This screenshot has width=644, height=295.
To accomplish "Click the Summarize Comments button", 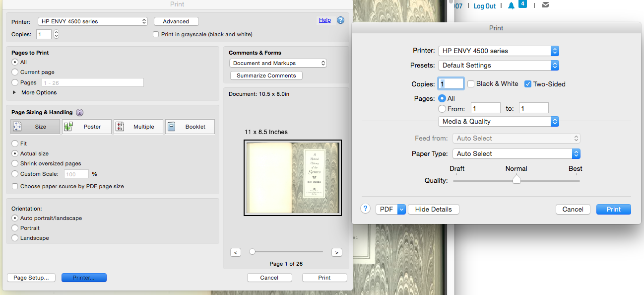I will 266,75.
